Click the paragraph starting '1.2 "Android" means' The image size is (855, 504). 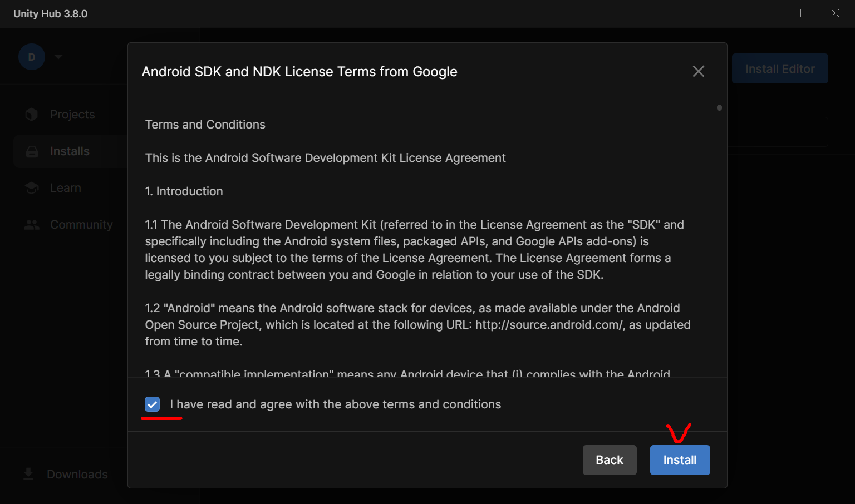click(x=418, y=325)
